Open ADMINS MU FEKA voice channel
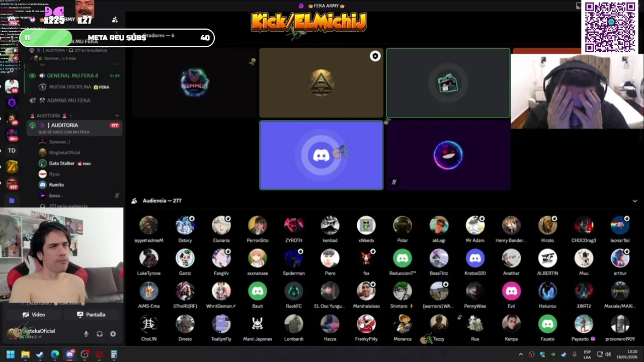This screenshot has width=644, height=362. tap(68, 101)
